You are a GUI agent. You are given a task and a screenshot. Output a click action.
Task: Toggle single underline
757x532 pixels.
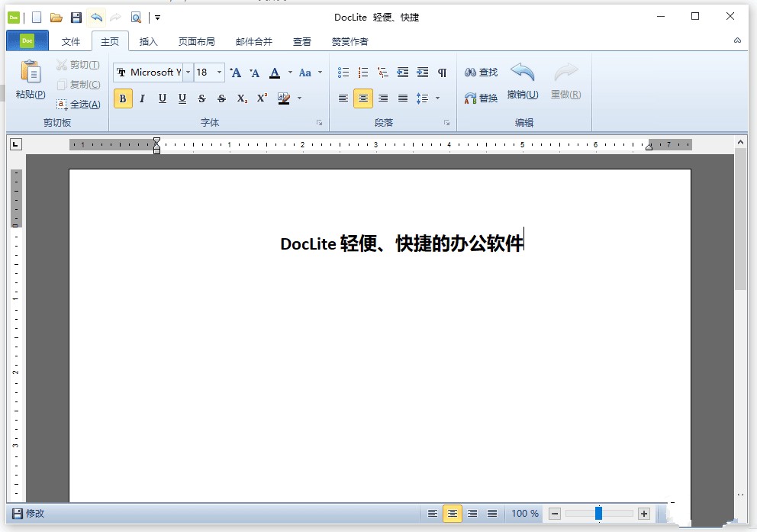pyautogui.click(x=163, y=98)
